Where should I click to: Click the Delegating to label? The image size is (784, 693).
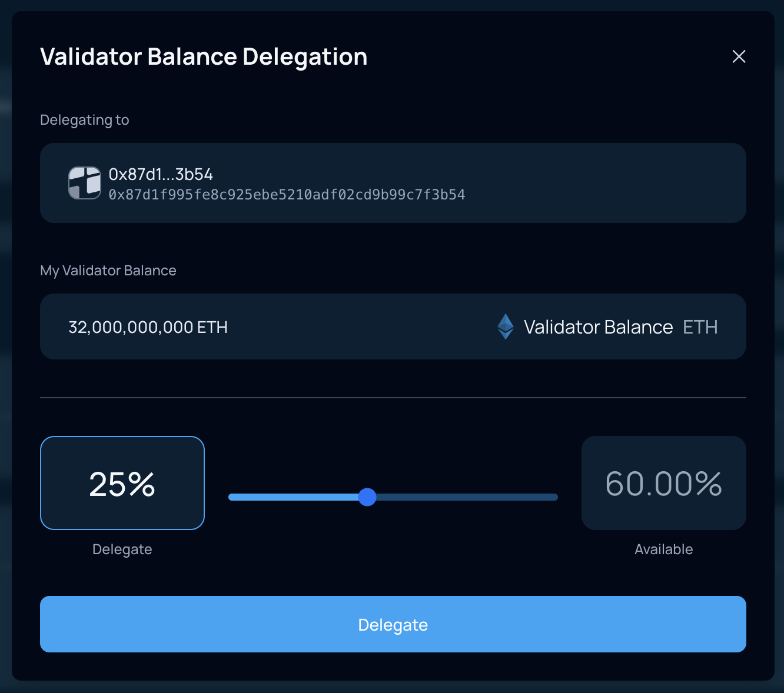(85, 120)
